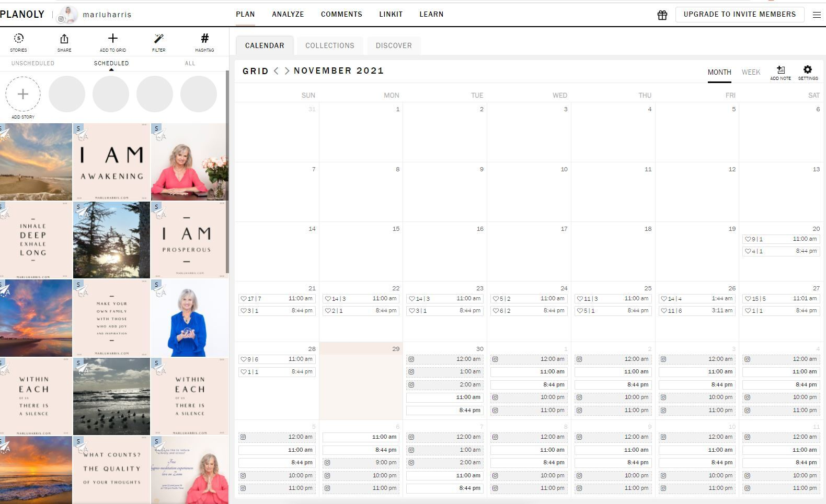Open the I AM PROSPEROUS post thumbnail
Viewport: 826px width, 504px height.
pos(189,240)
